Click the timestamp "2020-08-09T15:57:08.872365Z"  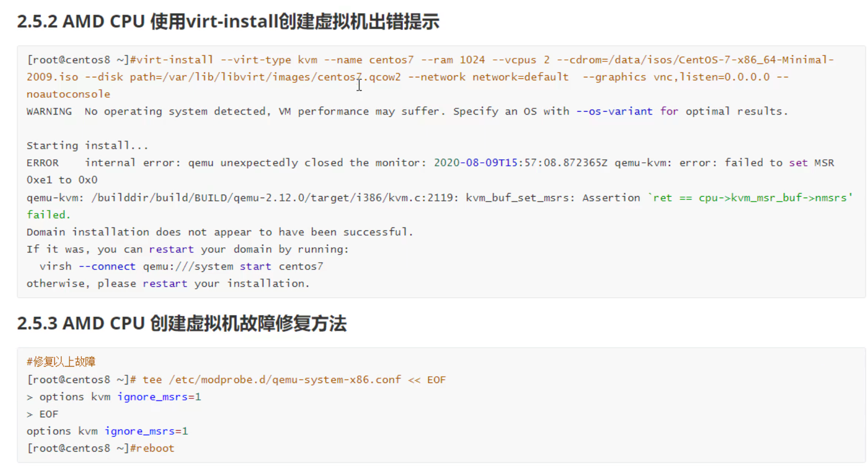tap(520, 163)
